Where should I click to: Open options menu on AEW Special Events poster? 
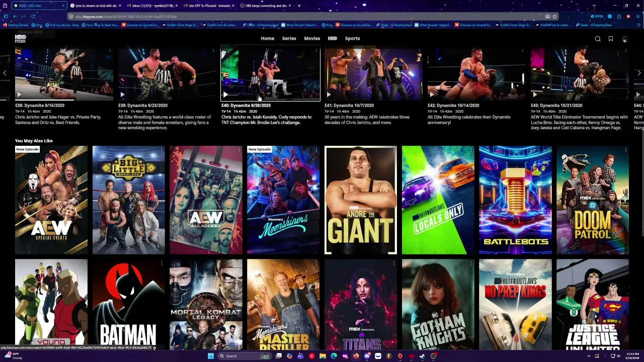click(x=85, y=150)
